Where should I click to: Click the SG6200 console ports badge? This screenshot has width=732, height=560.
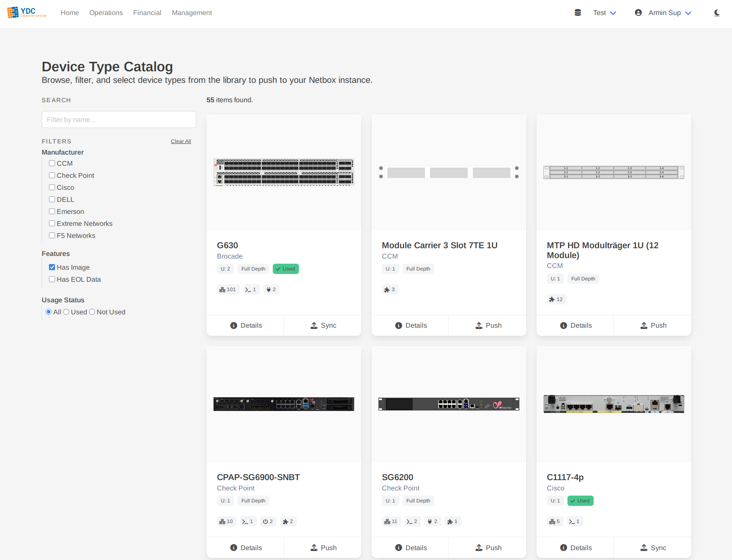coord(412,521)
